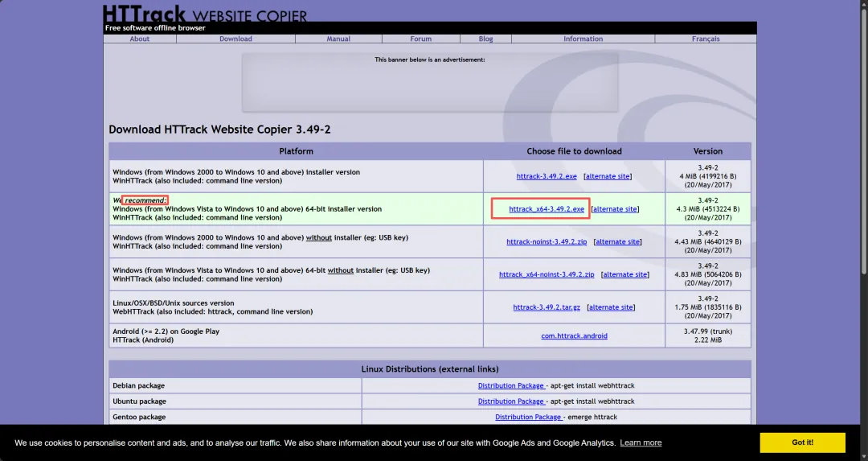Go to the Forum menu item
Image resolution: width=868 pixels, height=461 pixels.
[x=420, y=39]
